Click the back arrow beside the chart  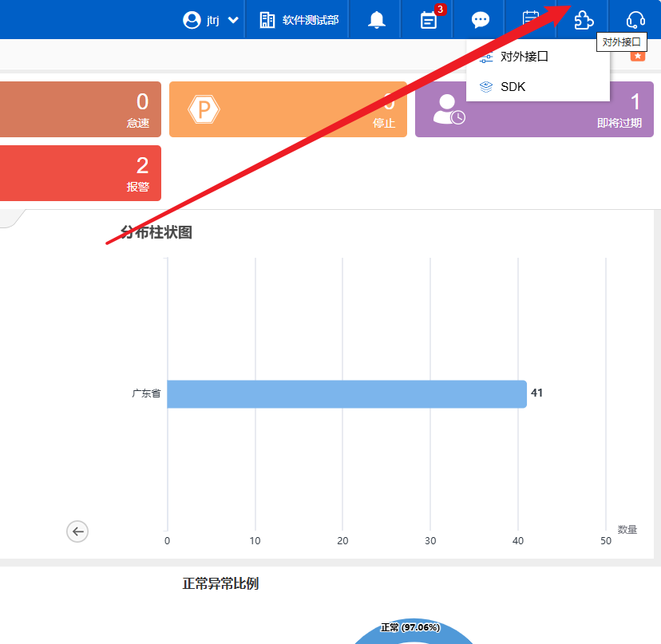coord(77,531)
